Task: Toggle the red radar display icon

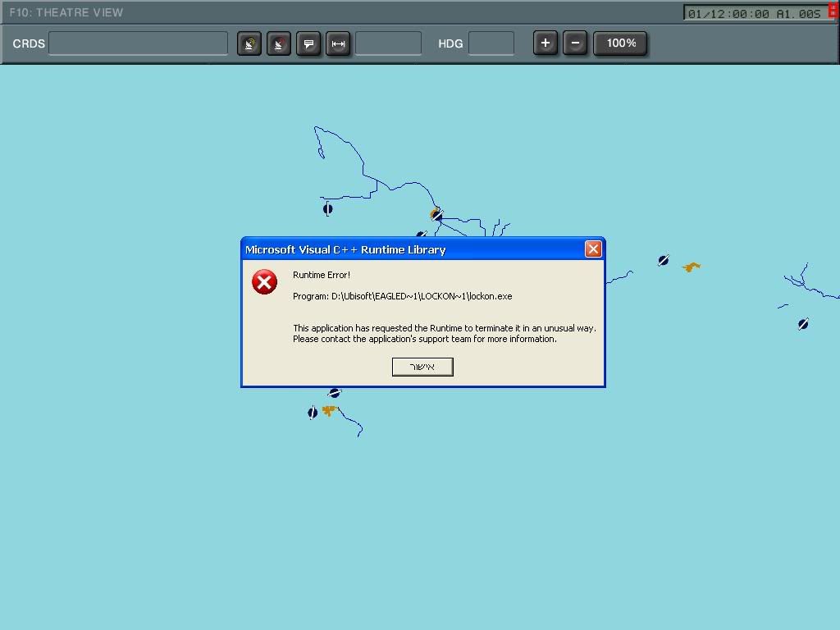Action: [279, 43]
